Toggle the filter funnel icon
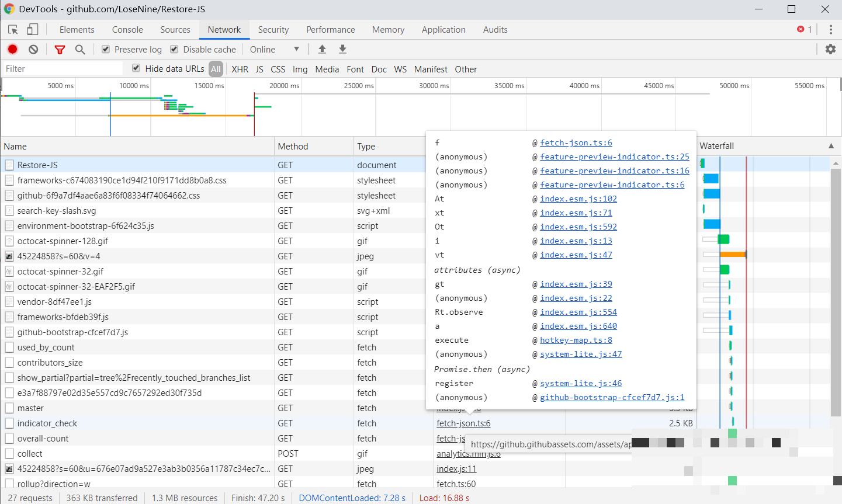The height and width of the screenshot is (504, 842). (x=60, y=50)
